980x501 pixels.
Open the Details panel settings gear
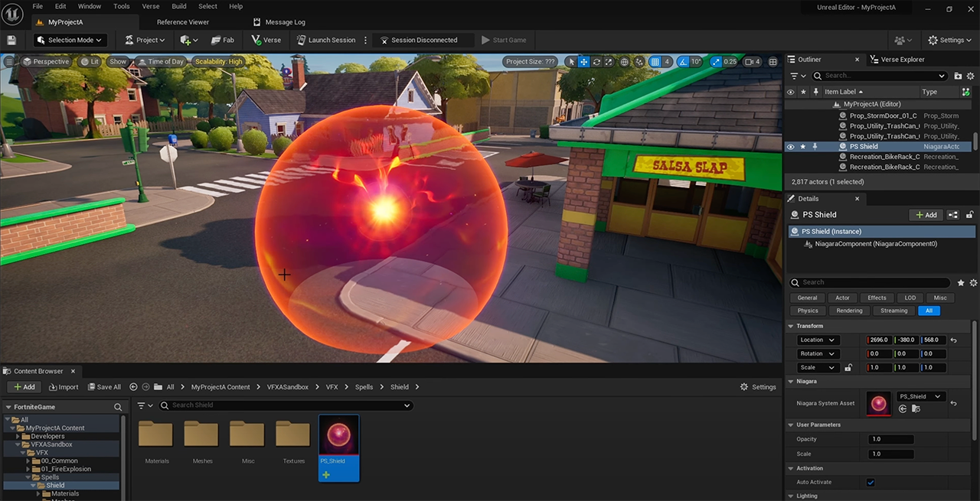point(972,282)
